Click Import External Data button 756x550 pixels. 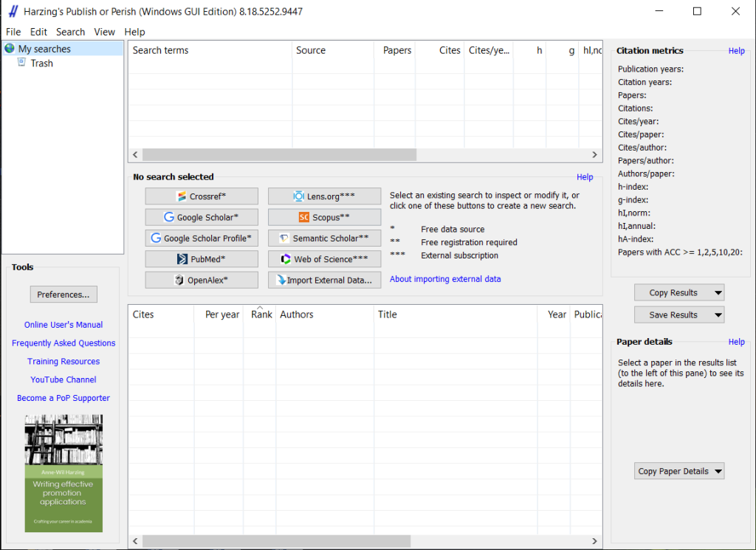coord(324,281)
